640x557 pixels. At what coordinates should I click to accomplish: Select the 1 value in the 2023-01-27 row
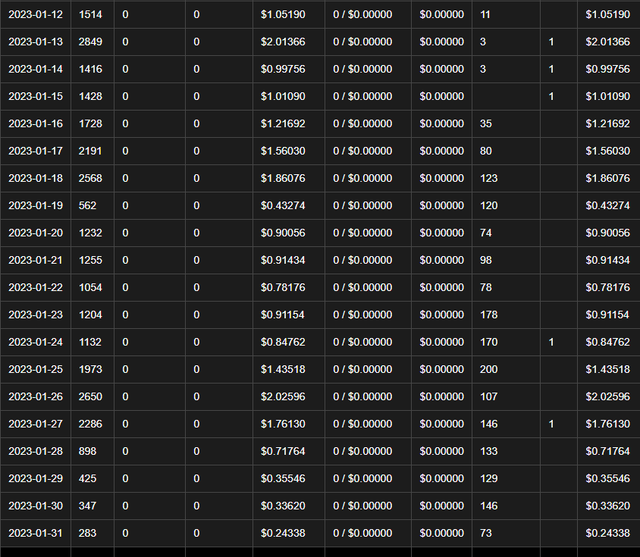point(551,424)
